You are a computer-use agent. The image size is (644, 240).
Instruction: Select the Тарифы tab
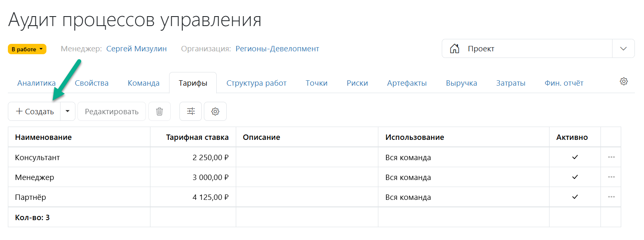193,83
